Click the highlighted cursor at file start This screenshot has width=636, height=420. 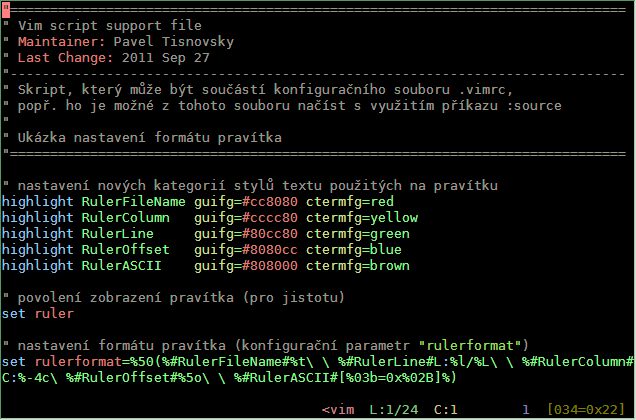(6, 10)
